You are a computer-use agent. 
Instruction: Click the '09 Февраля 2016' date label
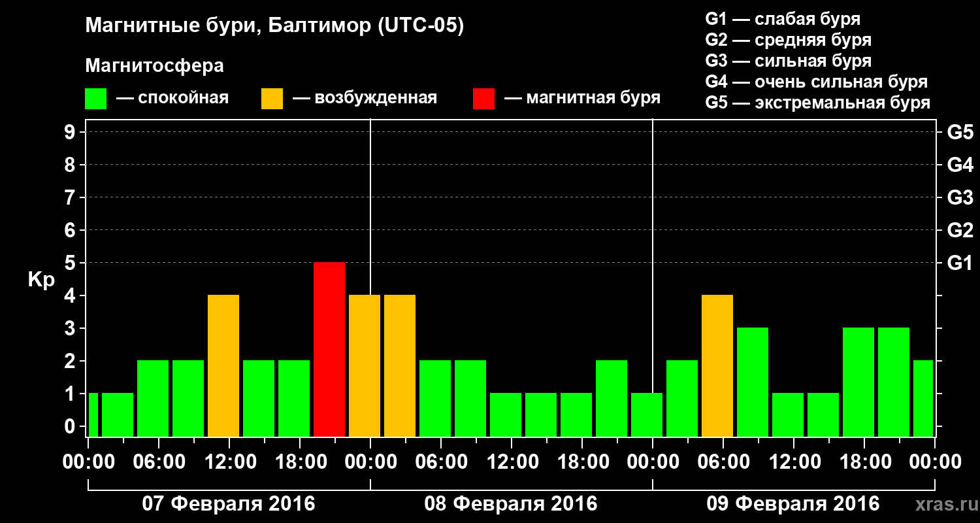click(x=793, y=504)
